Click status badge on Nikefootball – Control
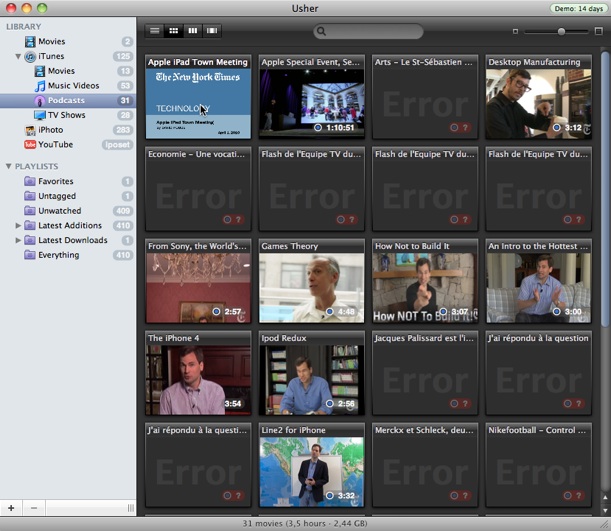 coord(573,496)
